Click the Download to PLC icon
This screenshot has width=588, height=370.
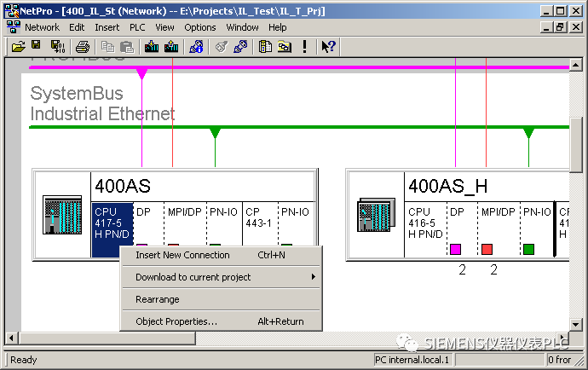[x=152, y=47]
